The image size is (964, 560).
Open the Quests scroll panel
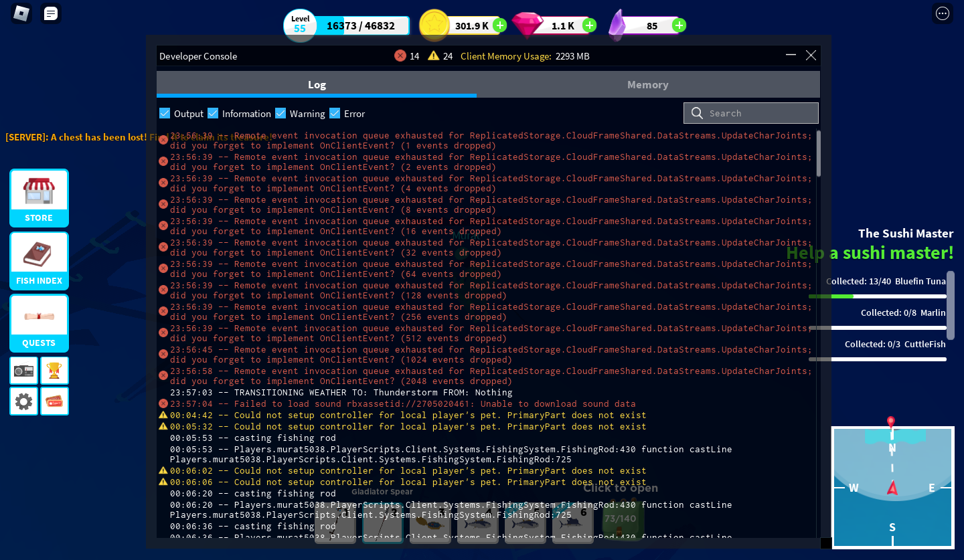coord(39,323)
